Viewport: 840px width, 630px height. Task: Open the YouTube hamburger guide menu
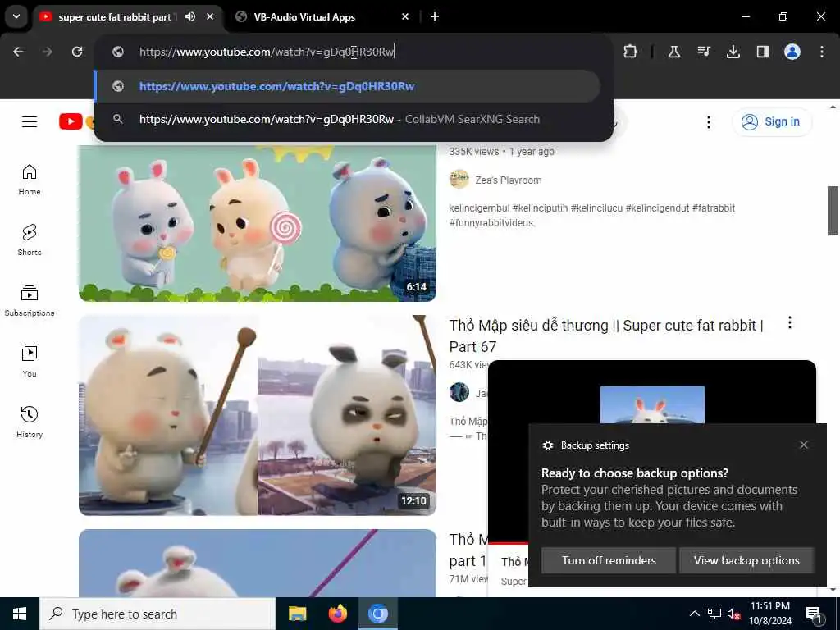(x=30, y=121)
